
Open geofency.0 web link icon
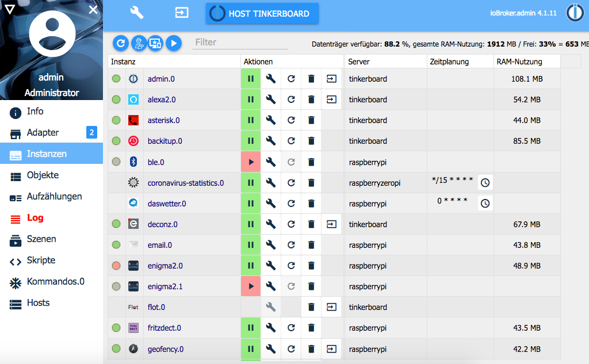pyautogui.click(x=331, y=349)
